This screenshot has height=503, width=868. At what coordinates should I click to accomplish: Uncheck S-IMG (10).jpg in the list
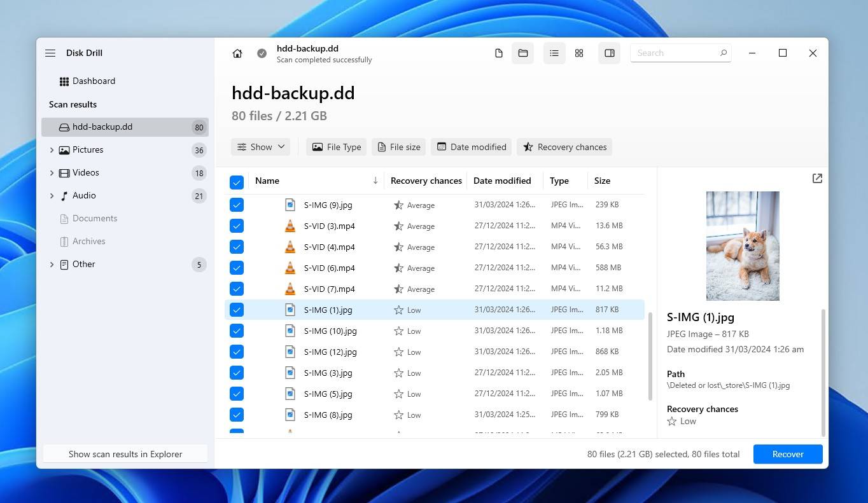(x=236, y=331)
